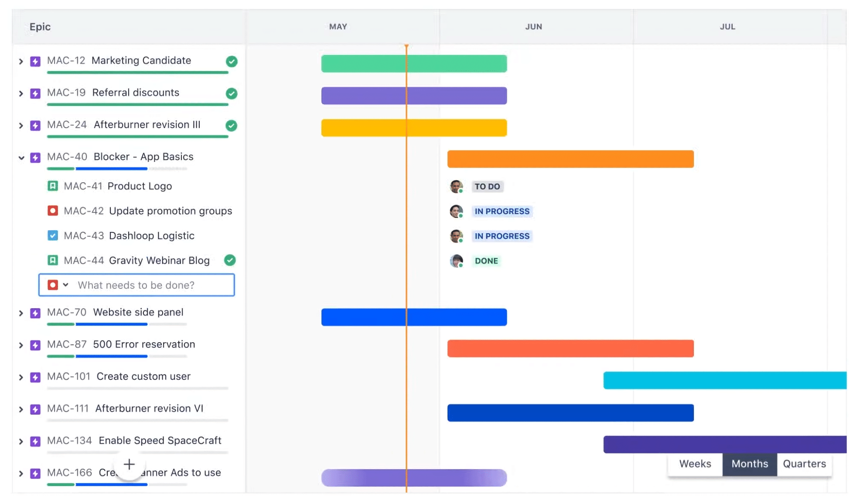Click the story icon for MAC-41 Product Logo

pos(53,186)
